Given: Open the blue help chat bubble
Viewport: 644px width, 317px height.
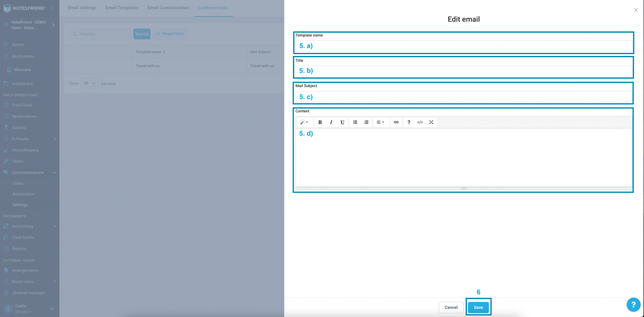Looking at the screenshot, I should point(633,304).
